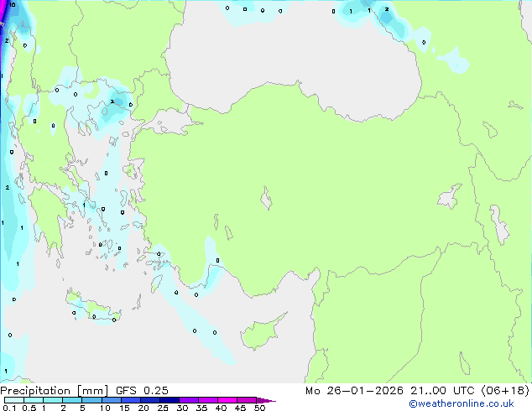Click legend scale label '35'
Viewport: 532px width, 411px height.
tap(202, 408)
